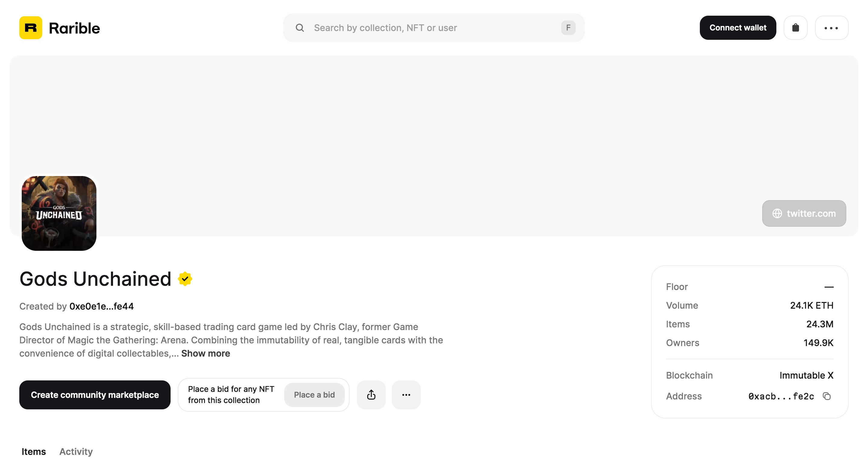Open creator address 0xe0e1e...fe44
Screen dimensions: 868x460
[102, 306]
